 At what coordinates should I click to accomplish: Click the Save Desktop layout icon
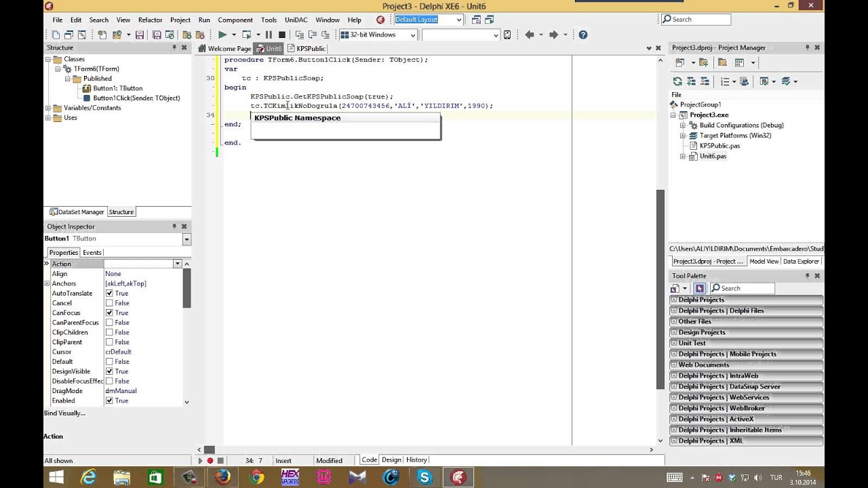(477, 20)
